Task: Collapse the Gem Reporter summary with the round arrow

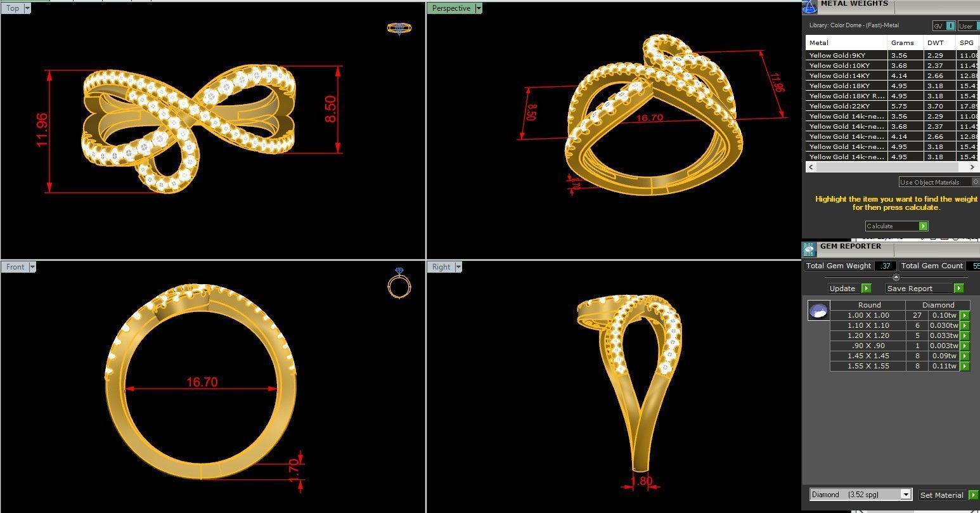Action: pyautogui.click(x=896, y=277)
